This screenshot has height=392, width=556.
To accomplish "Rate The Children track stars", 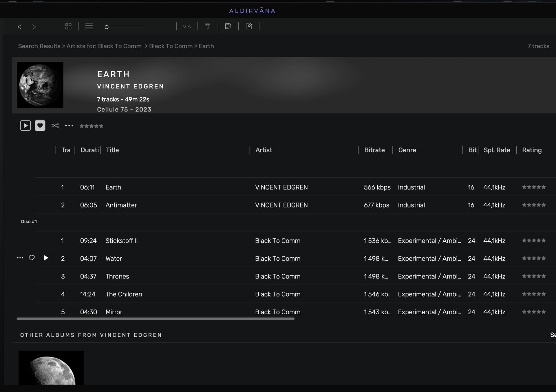I will click(x=534, y=294).
